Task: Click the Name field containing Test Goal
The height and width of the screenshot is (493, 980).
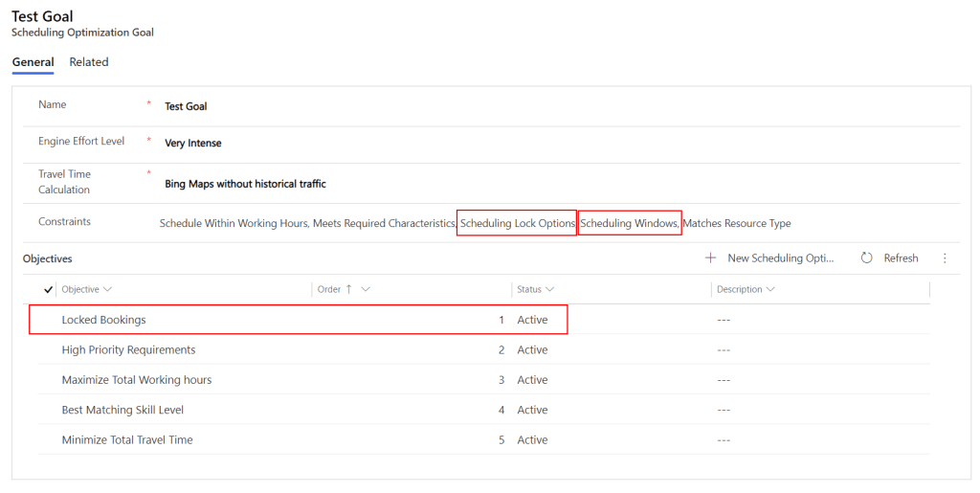Action: click(186, 106)
